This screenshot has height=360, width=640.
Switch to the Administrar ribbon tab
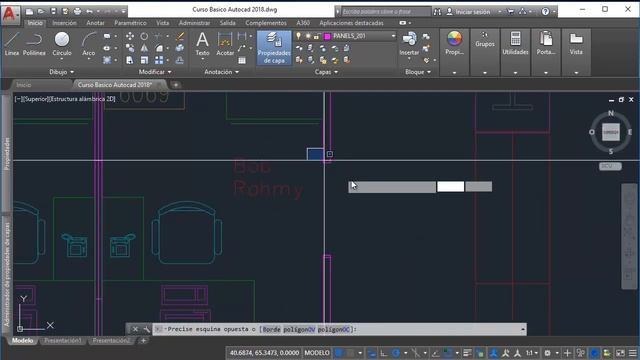coord(194,23)
